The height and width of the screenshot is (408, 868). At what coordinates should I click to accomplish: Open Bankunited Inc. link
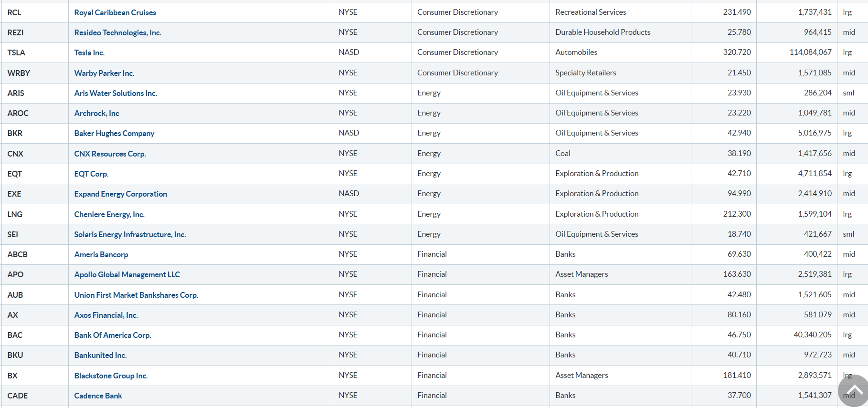[x=100, y=355]
